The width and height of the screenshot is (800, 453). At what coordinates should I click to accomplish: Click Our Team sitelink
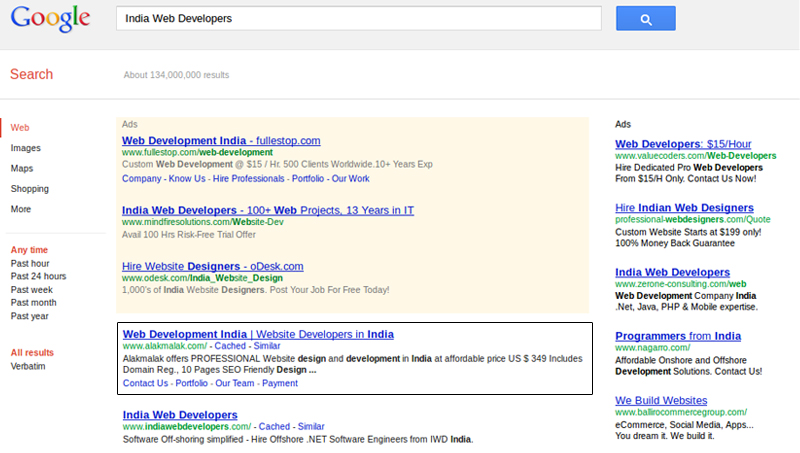pyautogui.click(x=235, y=383)
